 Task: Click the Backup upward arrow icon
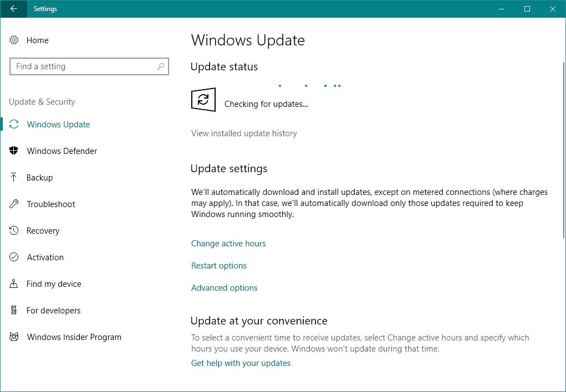[14, 177]
